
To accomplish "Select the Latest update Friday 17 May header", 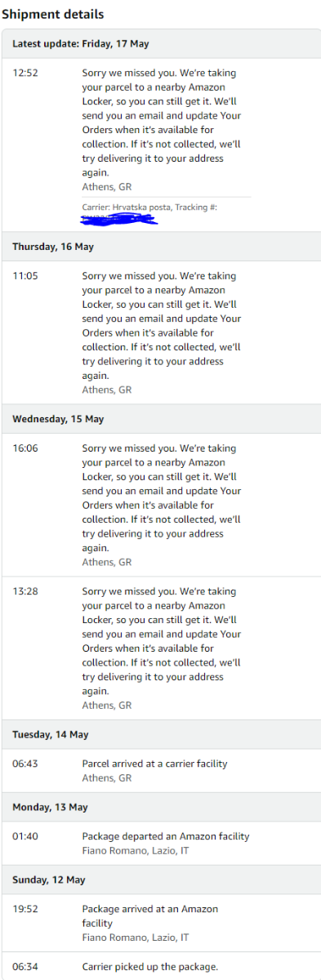I will pyautogui.click(x=161, y=43).
